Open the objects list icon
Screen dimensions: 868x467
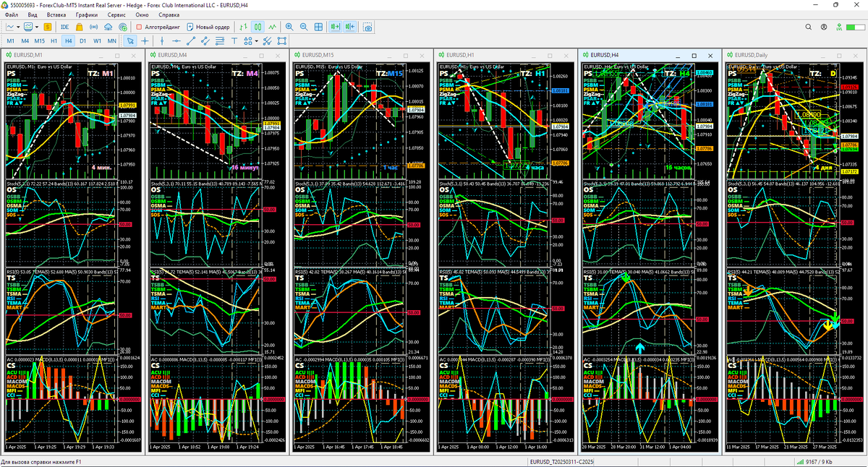click(282, 41)
